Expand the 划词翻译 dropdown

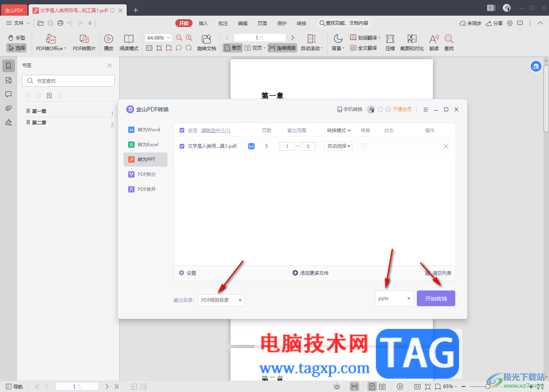tap(379, 38)
